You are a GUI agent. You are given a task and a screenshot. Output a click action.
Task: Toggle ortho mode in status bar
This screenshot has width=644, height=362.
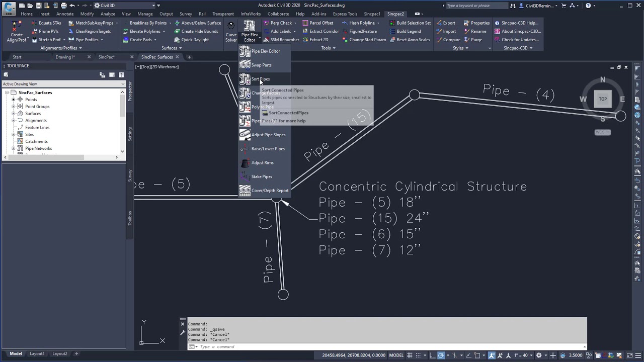click(432, 355)
